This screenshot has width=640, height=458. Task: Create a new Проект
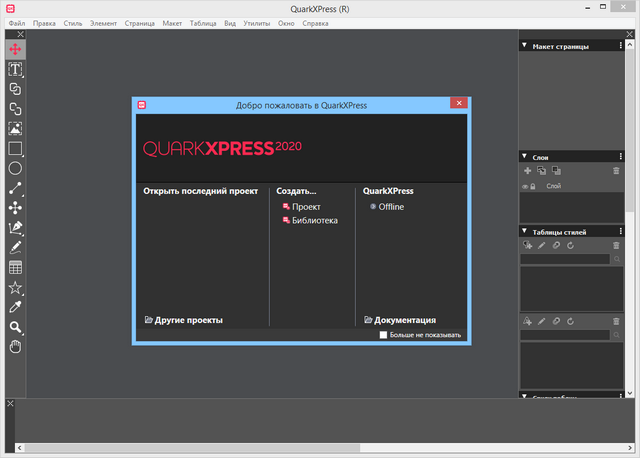[306, 207]
